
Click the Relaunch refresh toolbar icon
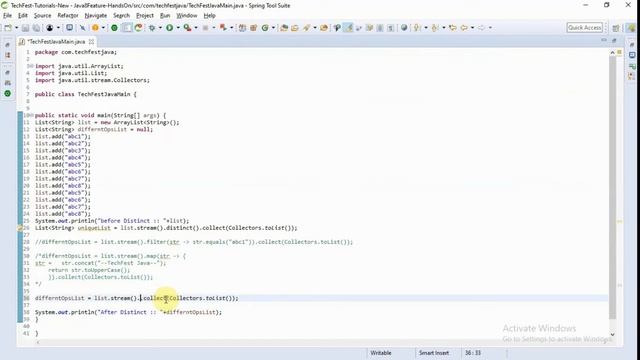(138, 28)
